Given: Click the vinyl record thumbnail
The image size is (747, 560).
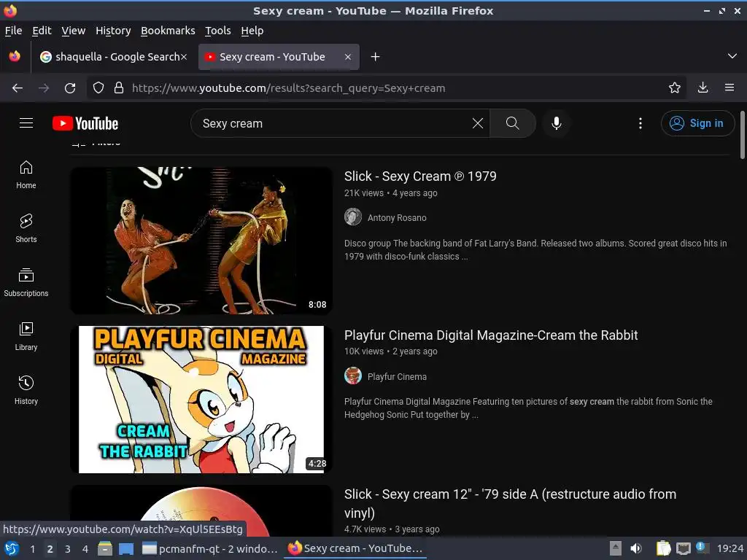Looking at the screenshot, I should pyautogui.click(x=201, y=510).
